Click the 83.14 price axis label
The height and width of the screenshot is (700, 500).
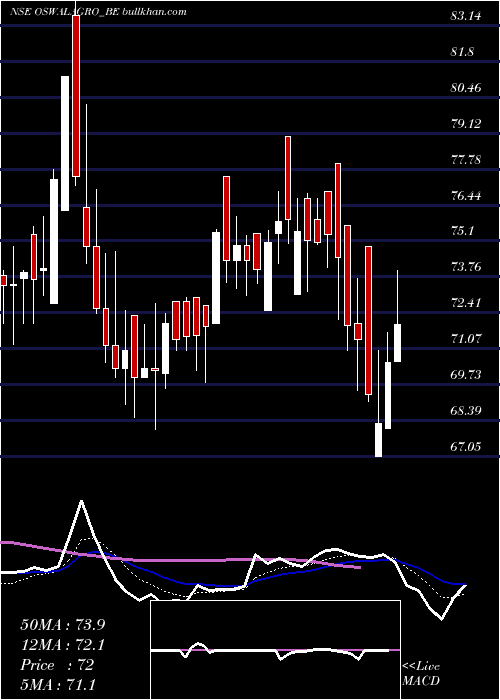(466, 17)
